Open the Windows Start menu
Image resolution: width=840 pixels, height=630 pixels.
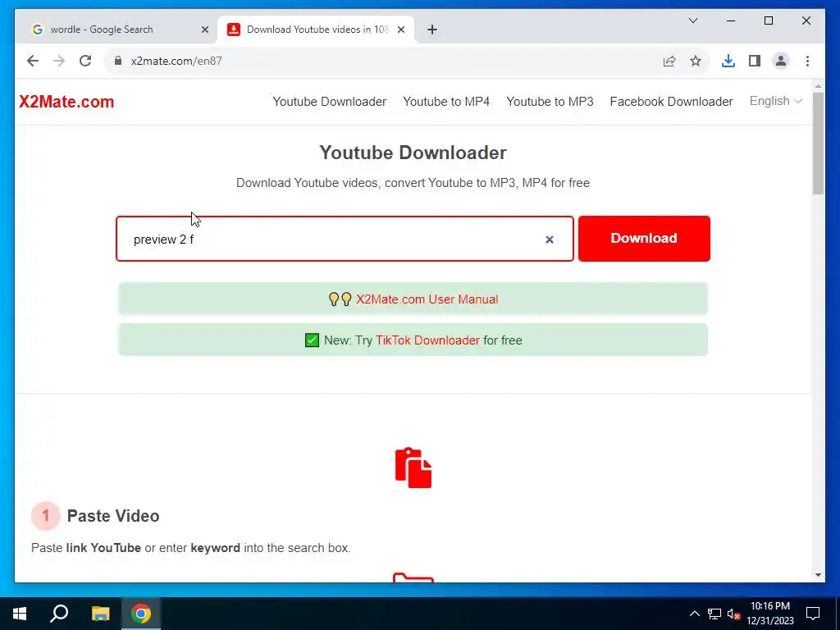pyautogui.click(x=20, y=614)
